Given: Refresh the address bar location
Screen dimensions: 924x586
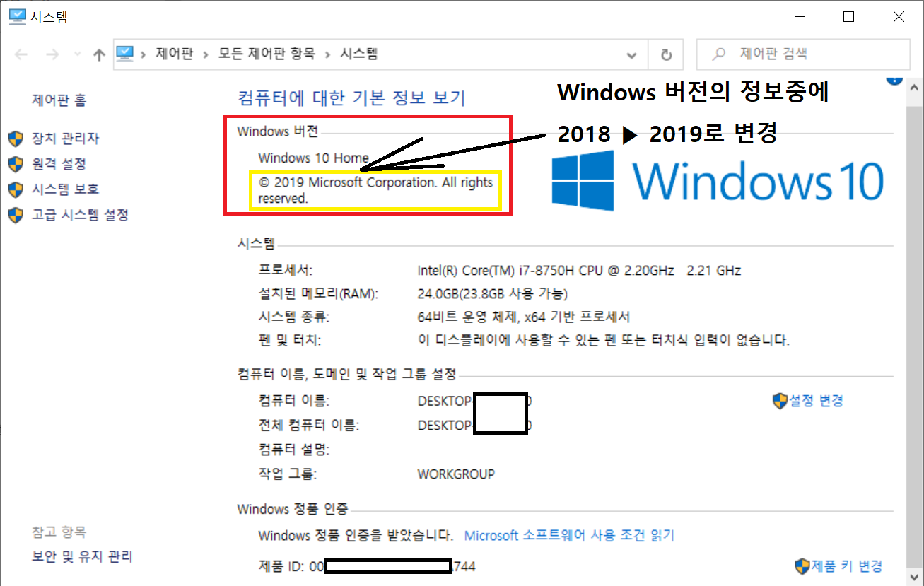Looking at the screenshot, I should (x=666, y=54).
